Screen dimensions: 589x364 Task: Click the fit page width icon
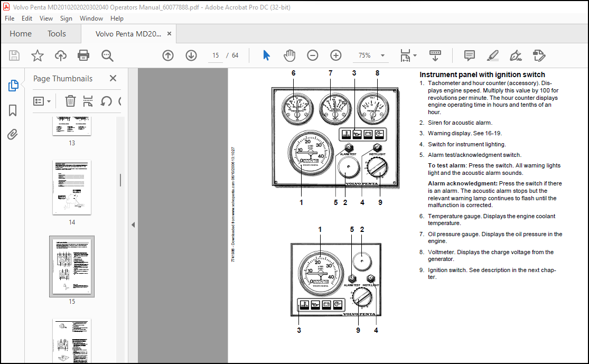point(406,55)
